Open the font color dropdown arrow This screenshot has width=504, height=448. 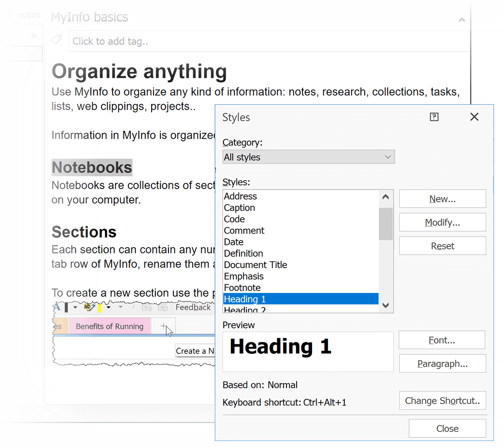click(x=75, y=307)
